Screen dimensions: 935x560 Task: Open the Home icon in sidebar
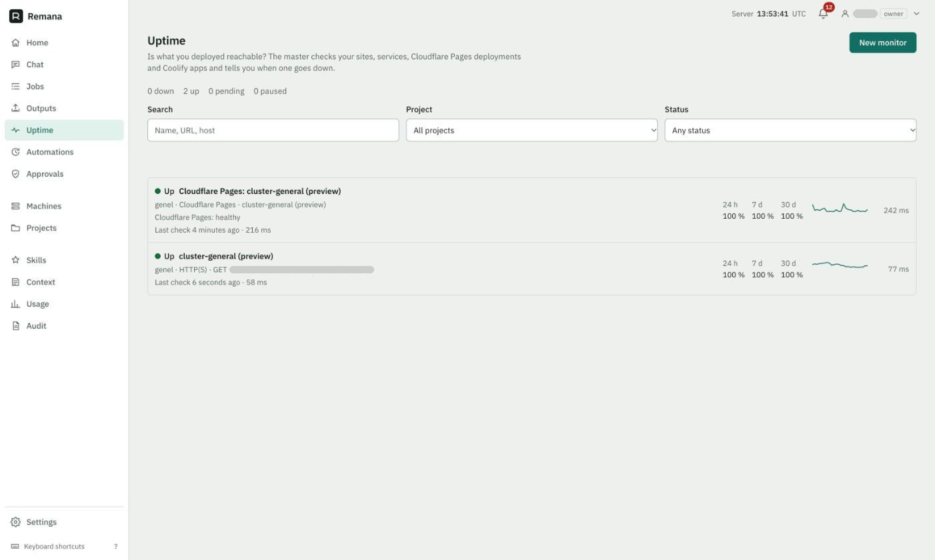click(x=15, y=43)
